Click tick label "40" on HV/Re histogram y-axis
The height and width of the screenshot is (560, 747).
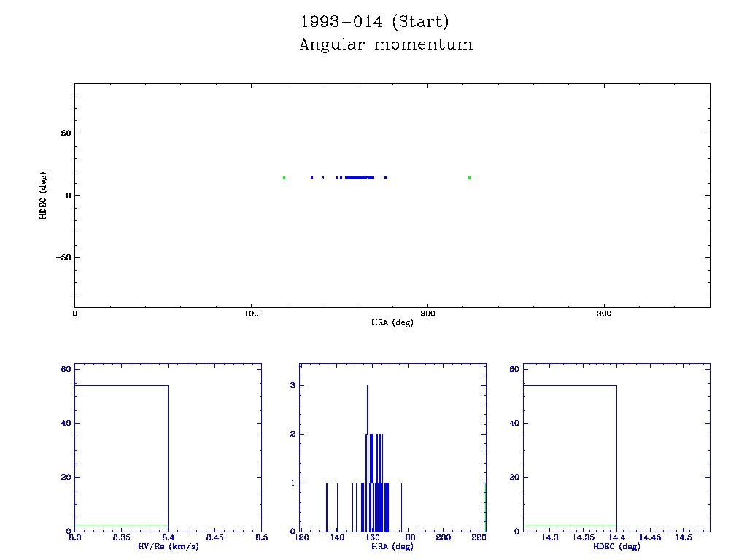point(66,423)
